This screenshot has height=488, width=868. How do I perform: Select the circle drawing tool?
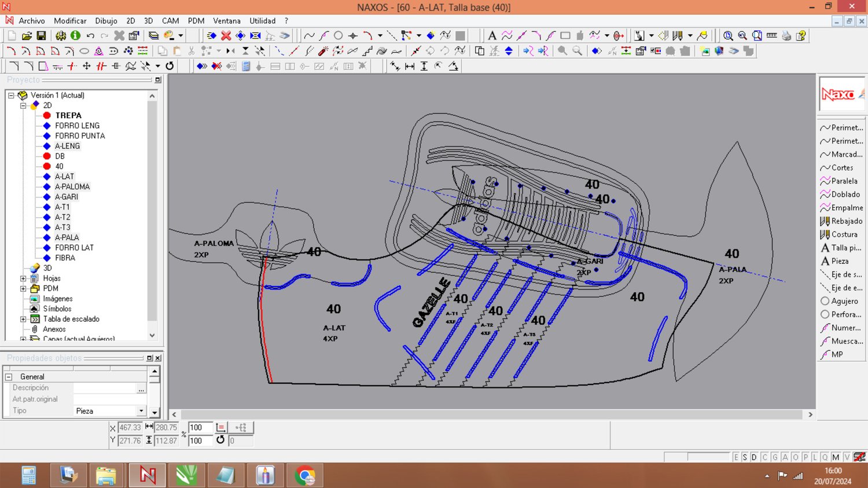click(x=339, y=36)
